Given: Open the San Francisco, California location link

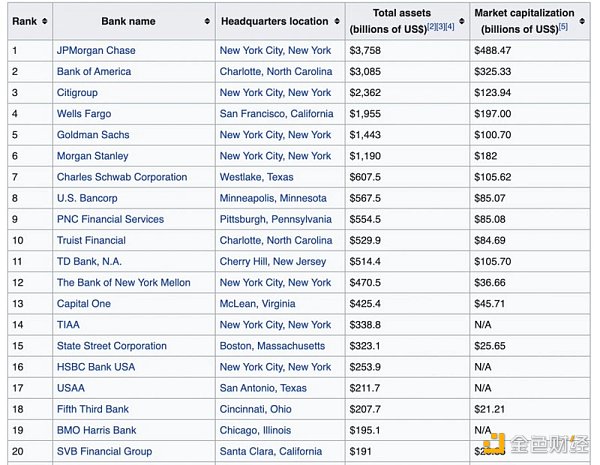Looking at the screenshot, I should point(276,114).
